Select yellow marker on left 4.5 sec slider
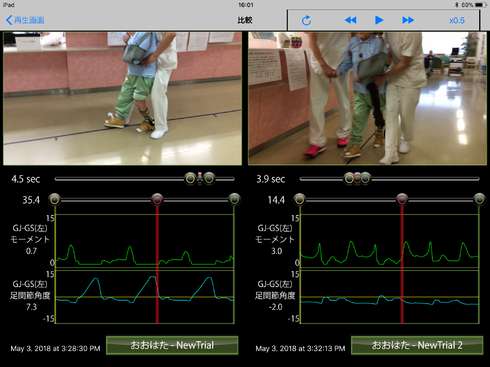The image size is (490, 367). click(x=190, y=179)
